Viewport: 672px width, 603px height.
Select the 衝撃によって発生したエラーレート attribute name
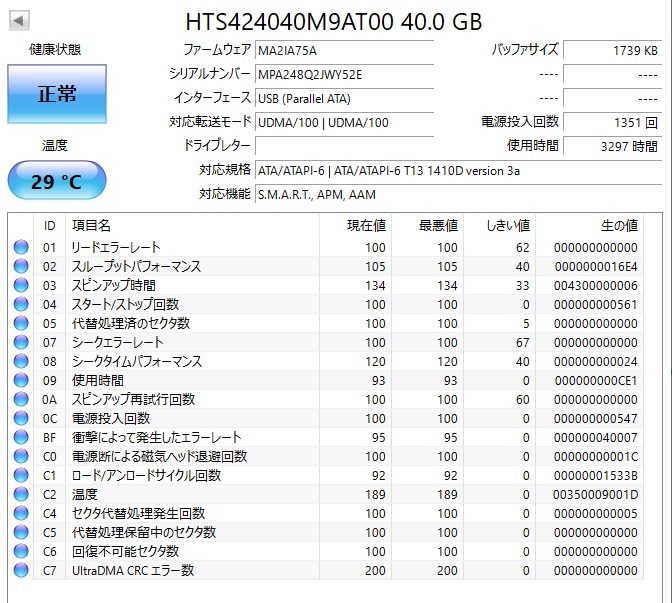(x=156, y=437)
